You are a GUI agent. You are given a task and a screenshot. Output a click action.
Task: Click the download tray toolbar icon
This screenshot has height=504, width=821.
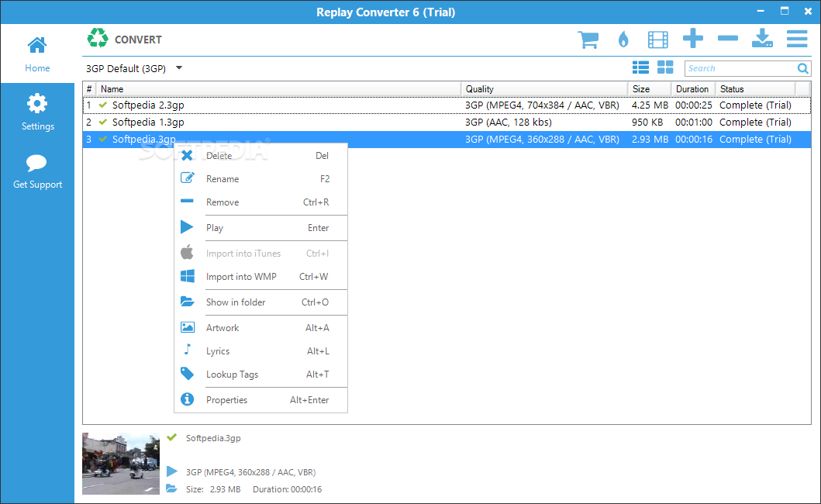pyautogui.click(x=762, y=38)
